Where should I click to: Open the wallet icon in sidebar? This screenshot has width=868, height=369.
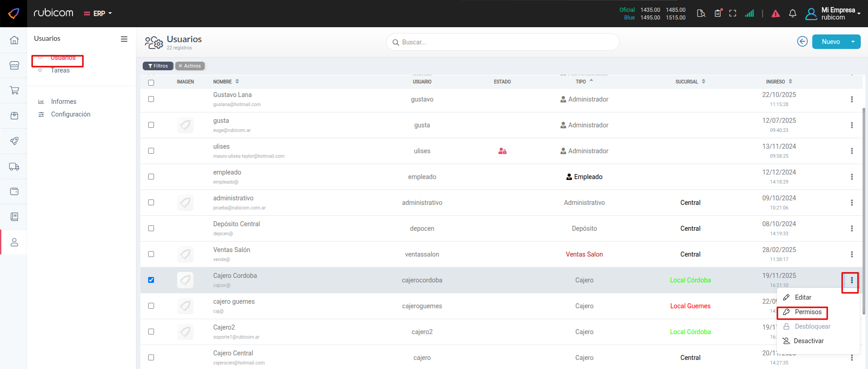click(x=14, y=191)
